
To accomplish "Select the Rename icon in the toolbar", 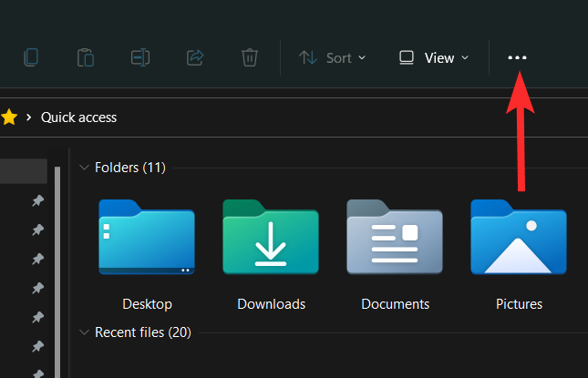I will coord(140,57).
